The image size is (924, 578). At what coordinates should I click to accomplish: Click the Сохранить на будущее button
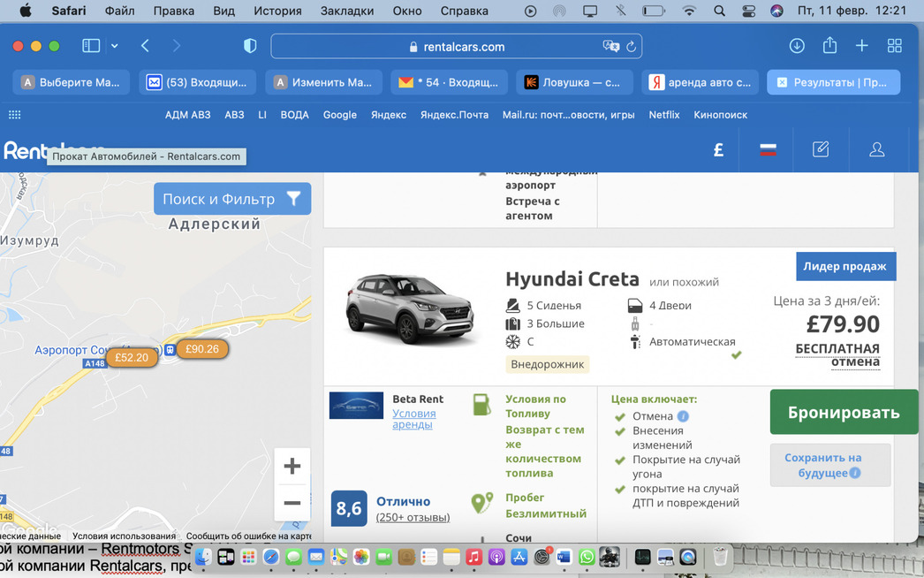click(822, 465)
